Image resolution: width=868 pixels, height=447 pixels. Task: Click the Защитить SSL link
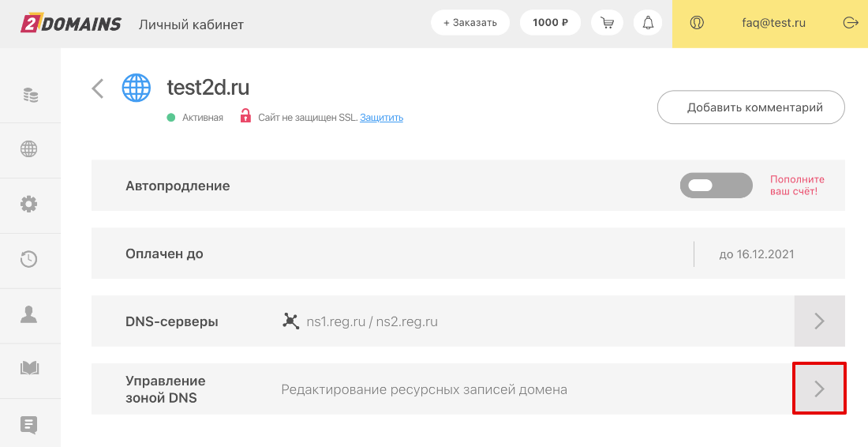381,118
